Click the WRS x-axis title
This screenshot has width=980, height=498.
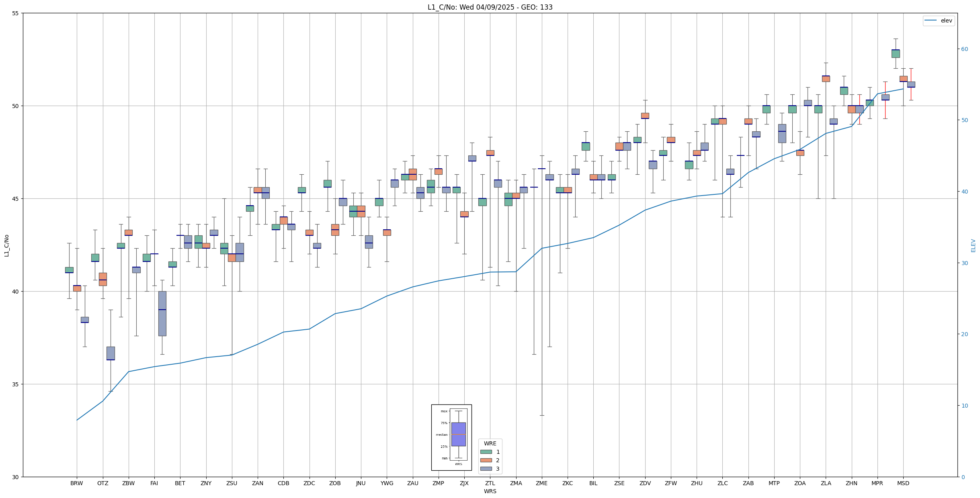tap(490, 491)
